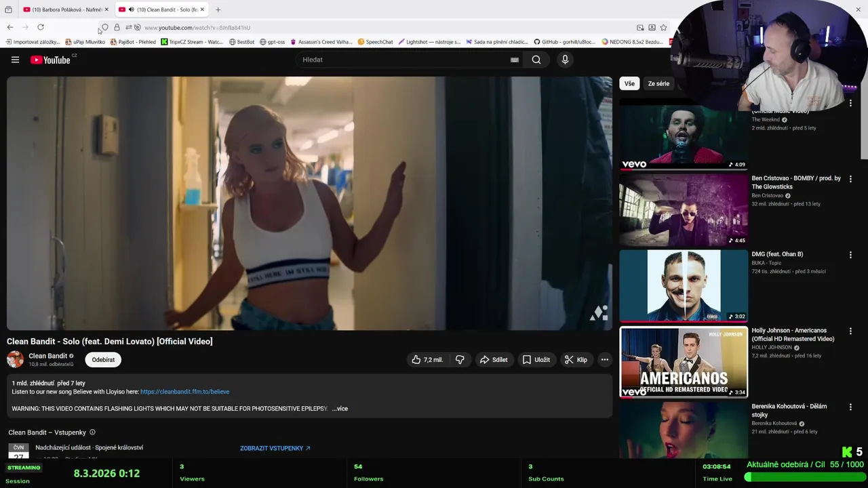This screenshot has width=868, height=488.
Task: Like the Clean Bandit video
Action: (427, 360)
